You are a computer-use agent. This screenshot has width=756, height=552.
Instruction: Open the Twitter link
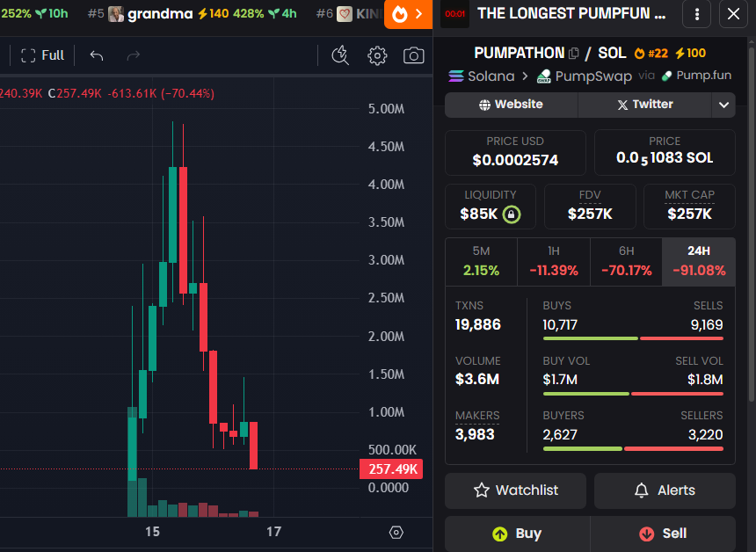point(644,105)
